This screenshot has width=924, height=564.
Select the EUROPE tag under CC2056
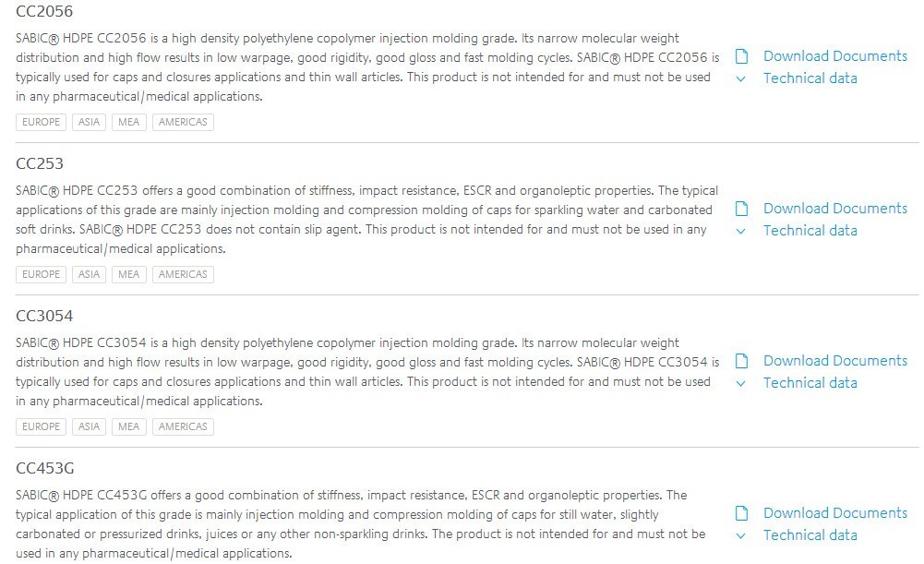tap(41, 122)
